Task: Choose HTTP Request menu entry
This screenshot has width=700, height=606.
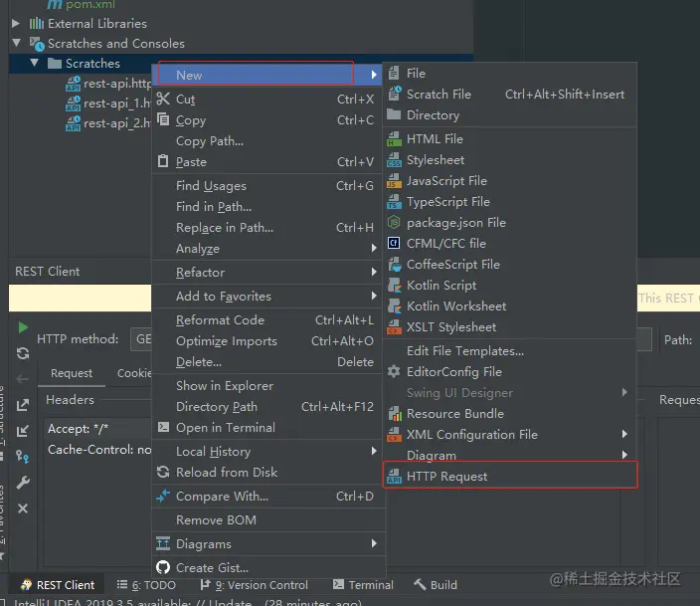Action: click(509, 476)
